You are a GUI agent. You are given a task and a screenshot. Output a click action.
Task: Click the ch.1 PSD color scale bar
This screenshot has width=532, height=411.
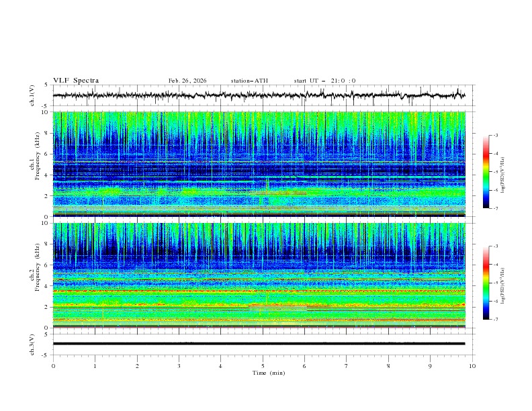[x=486, y=172]
